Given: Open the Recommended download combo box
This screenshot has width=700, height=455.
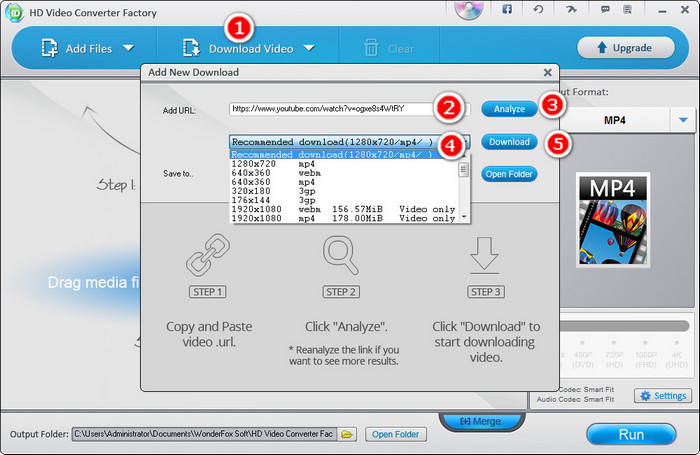Looking at the screenshot, I should tap(350, 142).
